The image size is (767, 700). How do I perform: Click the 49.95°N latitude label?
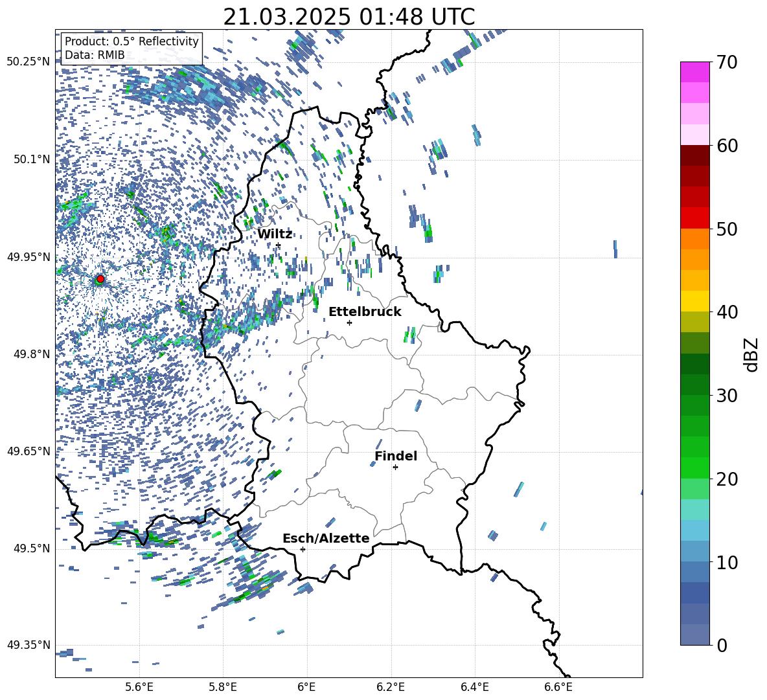(29, 256)
